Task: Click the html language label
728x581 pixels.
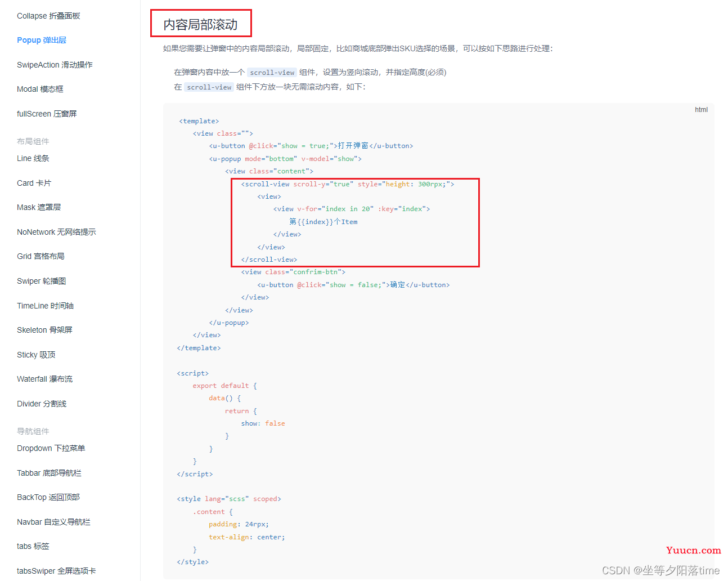Action: pos(701,110)
